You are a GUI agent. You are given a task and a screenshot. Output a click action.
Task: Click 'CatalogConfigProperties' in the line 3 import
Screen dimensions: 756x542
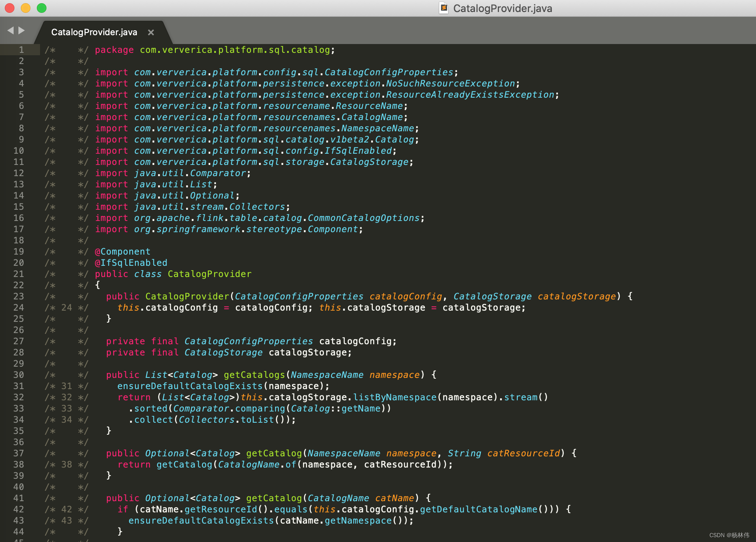click(x=389, y=72)
